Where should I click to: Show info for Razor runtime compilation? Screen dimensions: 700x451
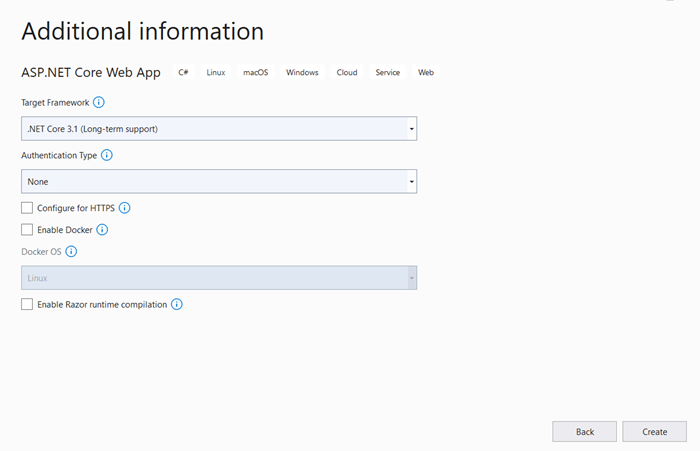click(x=177, y=304)
